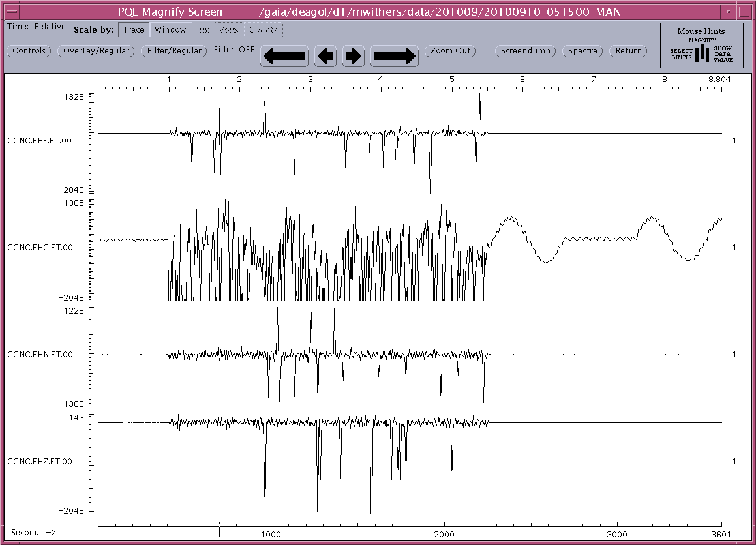
Task: Click the -1365 amplitude value
Action: click(x=71, y=203)
